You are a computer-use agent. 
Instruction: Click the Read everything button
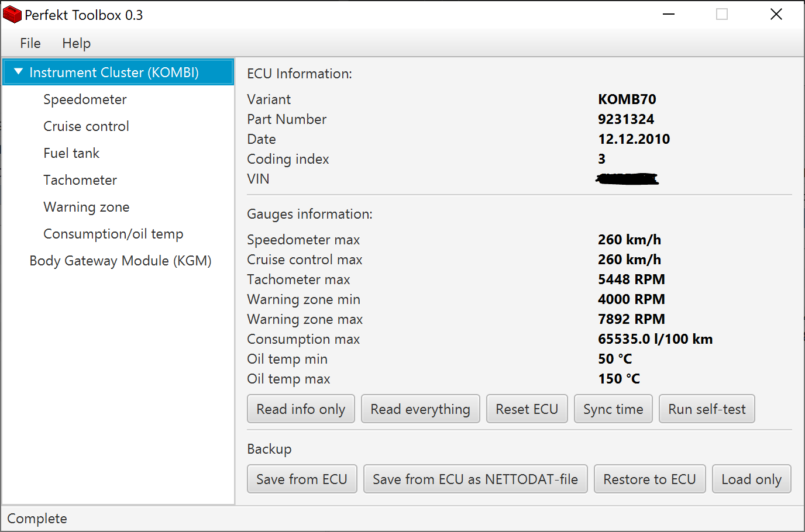point(421,409)
